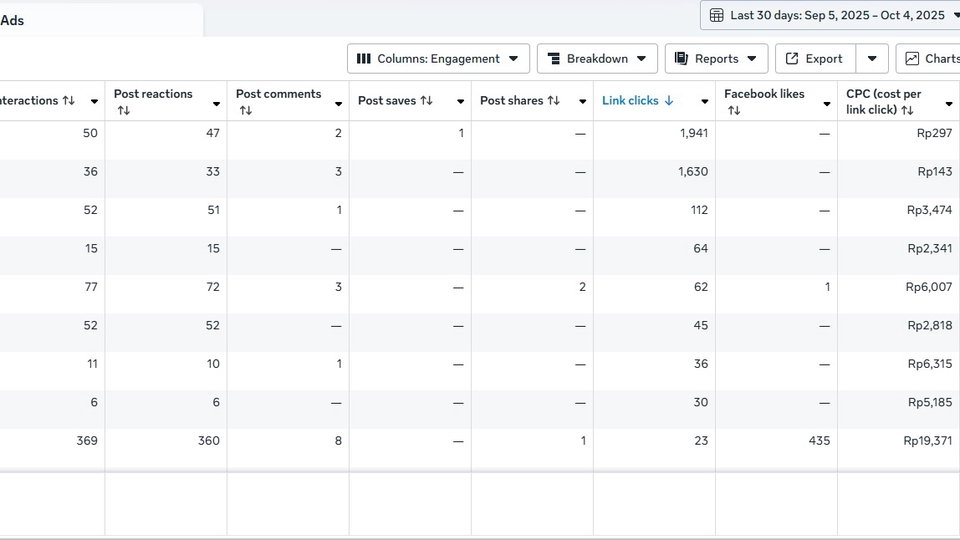Click the Rp19,371 CPC value cell
The image size is (960, 540).
[x=927, y=441]
